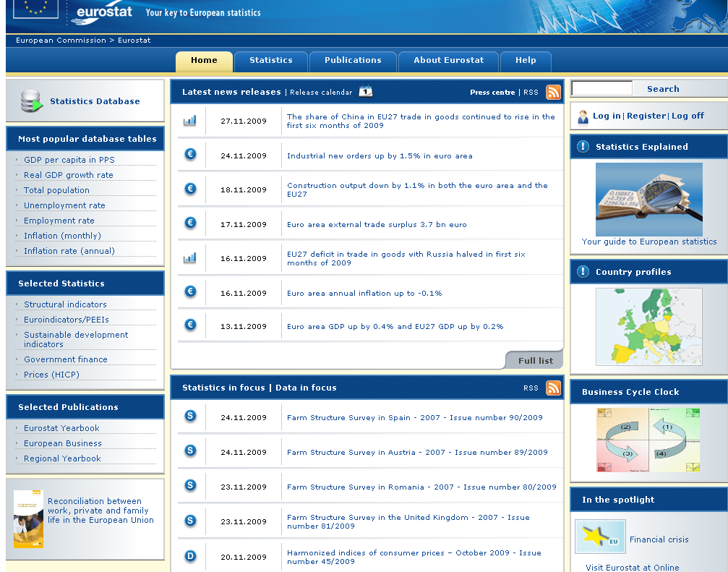Click the info icon next to Statistics Explained
The width and height of the screenshot is (728, 572).
click(583, 146)
